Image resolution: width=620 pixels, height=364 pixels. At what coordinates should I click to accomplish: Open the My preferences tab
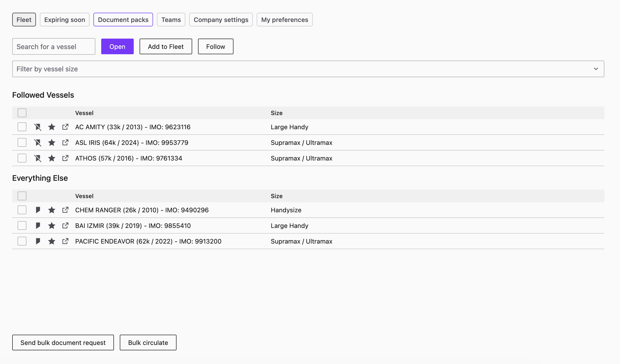(x=285, y=20)
